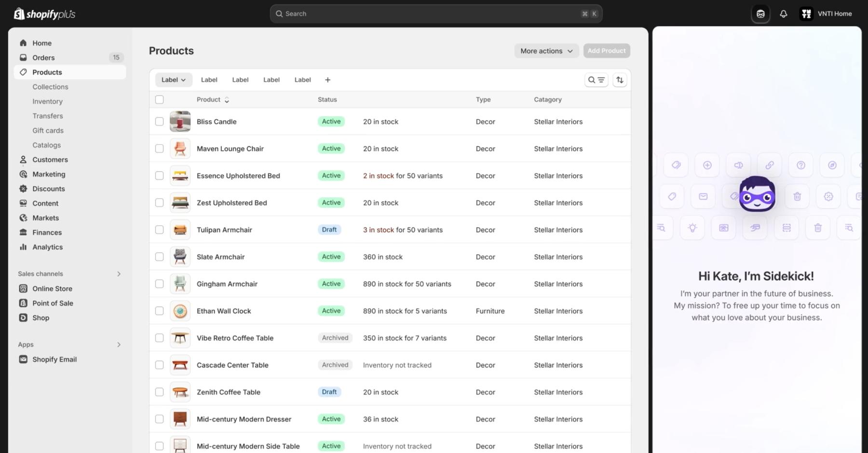Check the Tulipan Armchair checkbox
The height and width of the screenshot is (453, 868).
coord(159,230)
